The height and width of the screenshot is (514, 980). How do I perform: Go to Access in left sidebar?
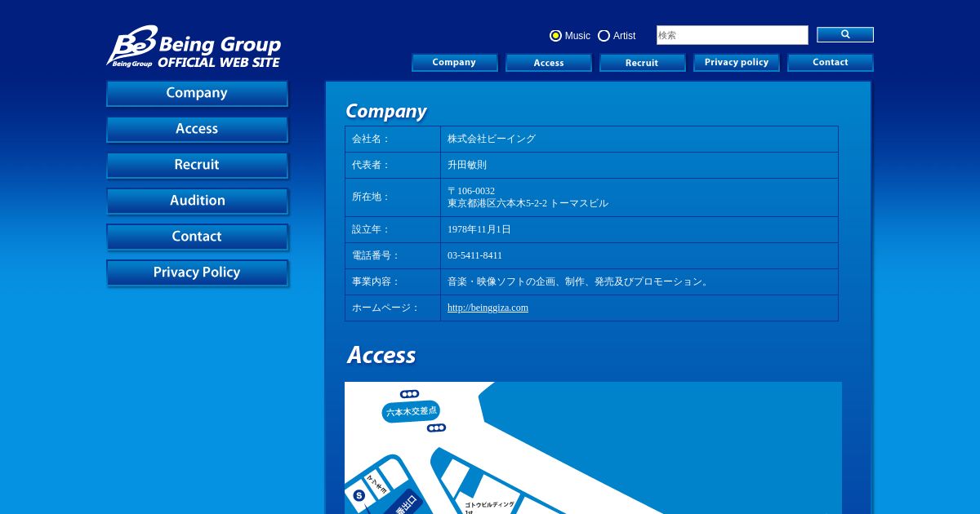click(x=197, y=130)
